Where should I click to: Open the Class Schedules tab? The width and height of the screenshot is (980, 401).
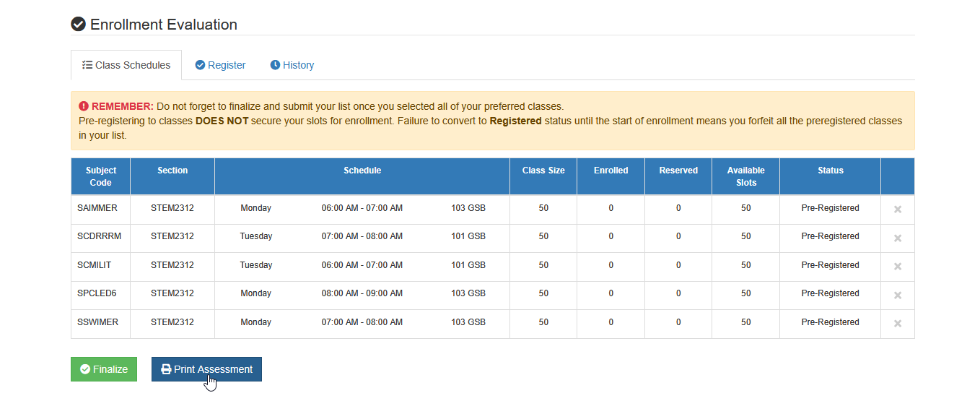[x=126, y=65]
